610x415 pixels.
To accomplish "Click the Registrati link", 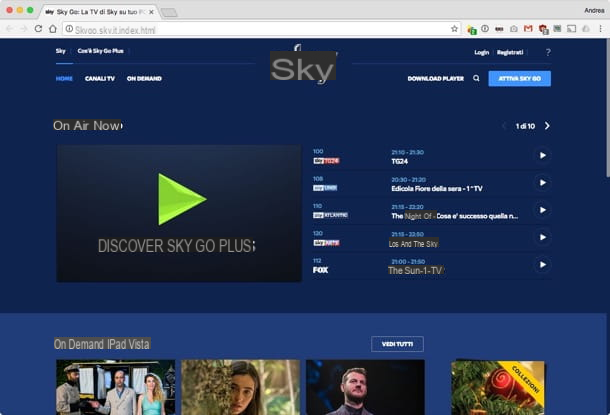I will (510, 52).
